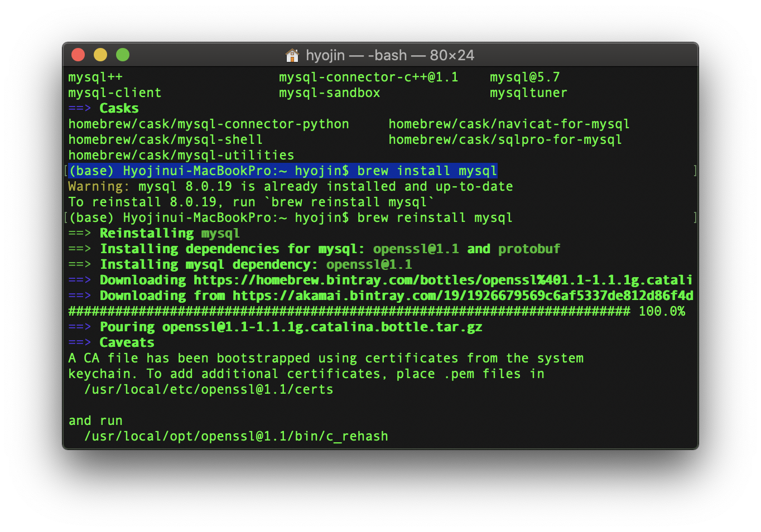Click the 'Caveats' heading

[x=127, y=342]
